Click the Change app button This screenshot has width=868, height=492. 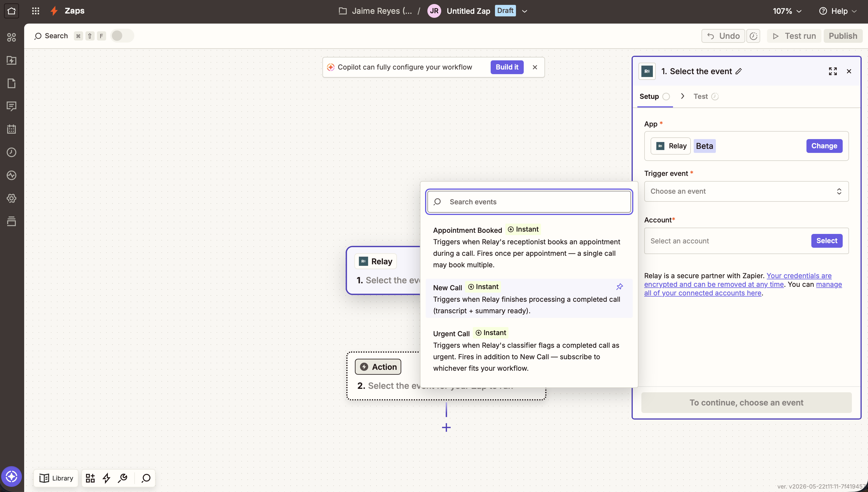tap(824, 146)
